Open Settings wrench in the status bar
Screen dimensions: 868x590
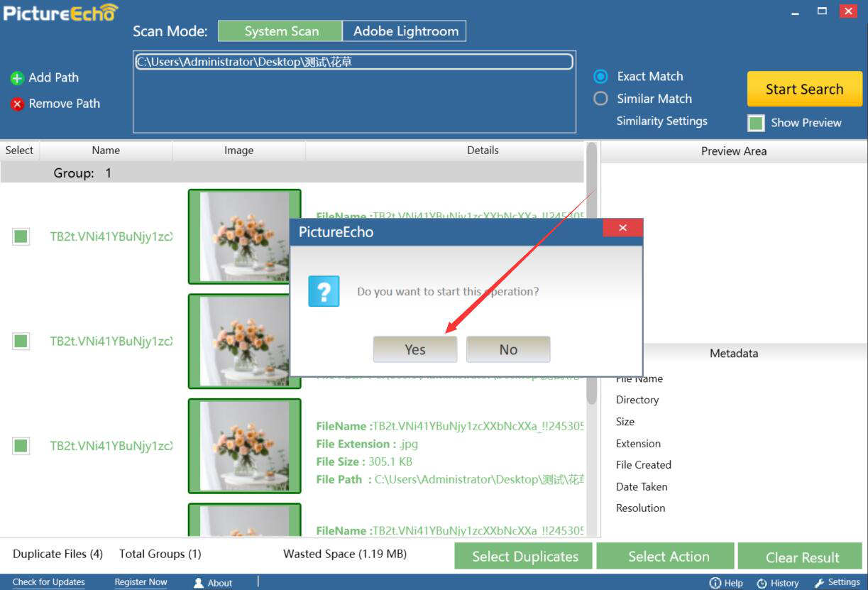pos(837,582)
